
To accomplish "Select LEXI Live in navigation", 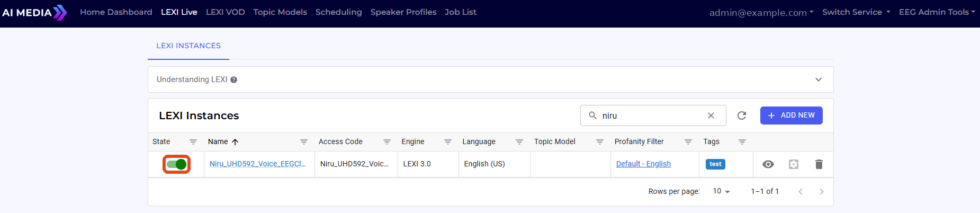I will [x=179, y=12].
